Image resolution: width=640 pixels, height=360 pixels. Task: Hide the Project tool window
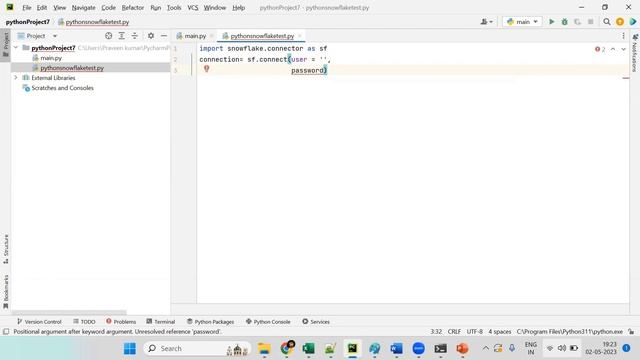tap(164, 36)
